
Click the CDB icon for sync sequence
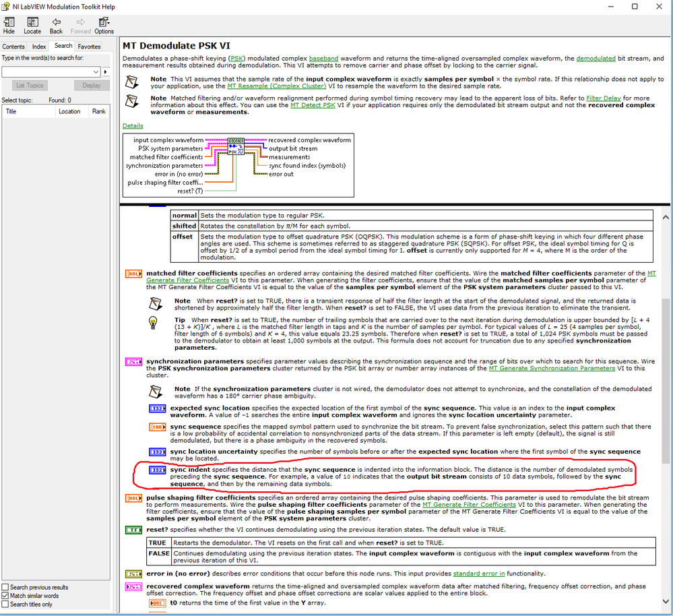[158, 427]
